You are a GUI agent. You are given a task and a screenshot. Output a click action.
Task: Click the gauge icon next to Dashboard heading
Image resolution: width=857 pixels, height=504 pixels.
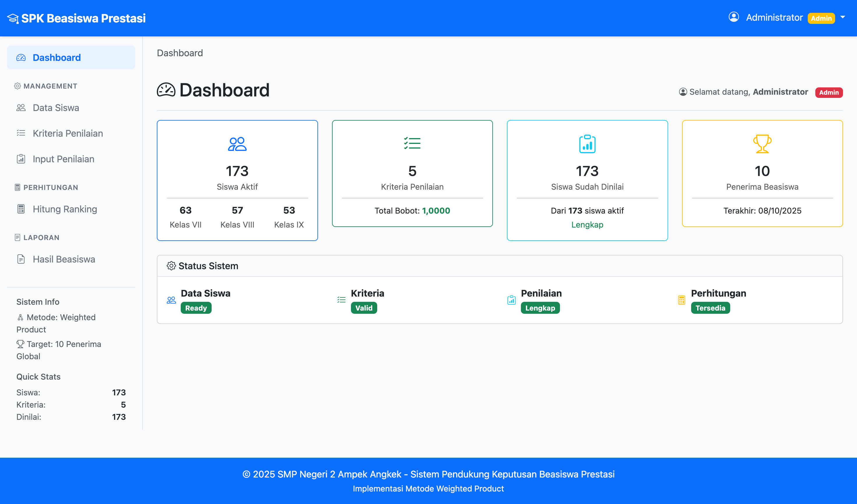(166, 90)
